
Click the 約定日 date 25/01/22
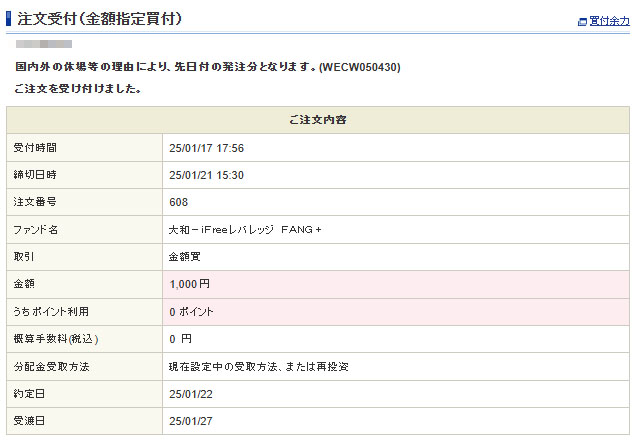coord(191,394)
